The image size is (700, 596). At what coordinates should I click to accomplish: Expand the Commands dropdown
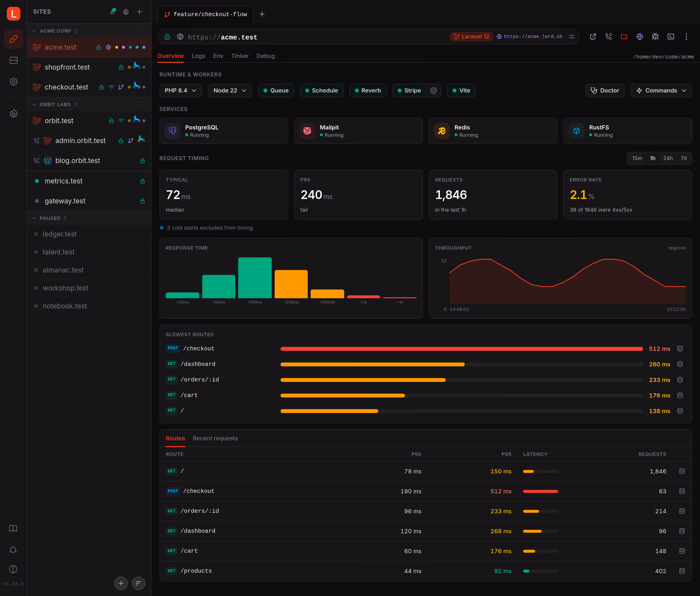click(661, 91)
